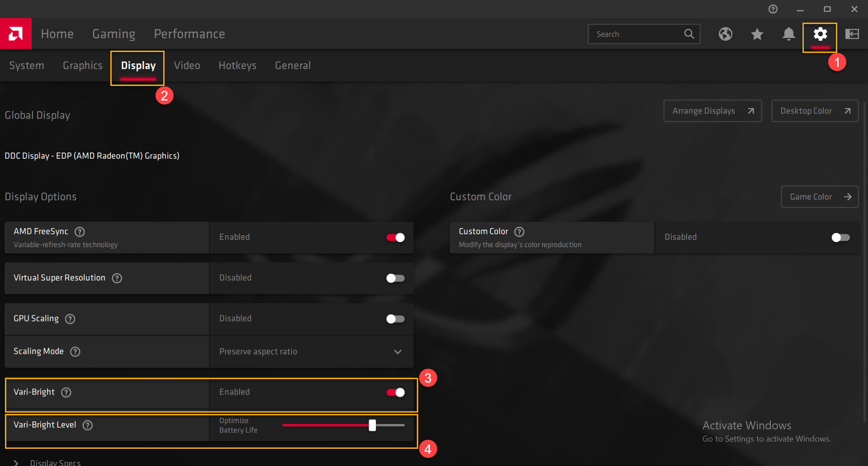Go to the Home tab
Screen dimensions: 868x466
point(57,34)
